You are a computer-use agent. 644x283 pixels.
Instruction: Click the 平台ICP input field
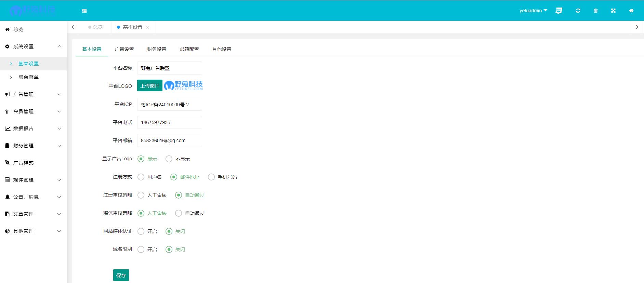170,104
